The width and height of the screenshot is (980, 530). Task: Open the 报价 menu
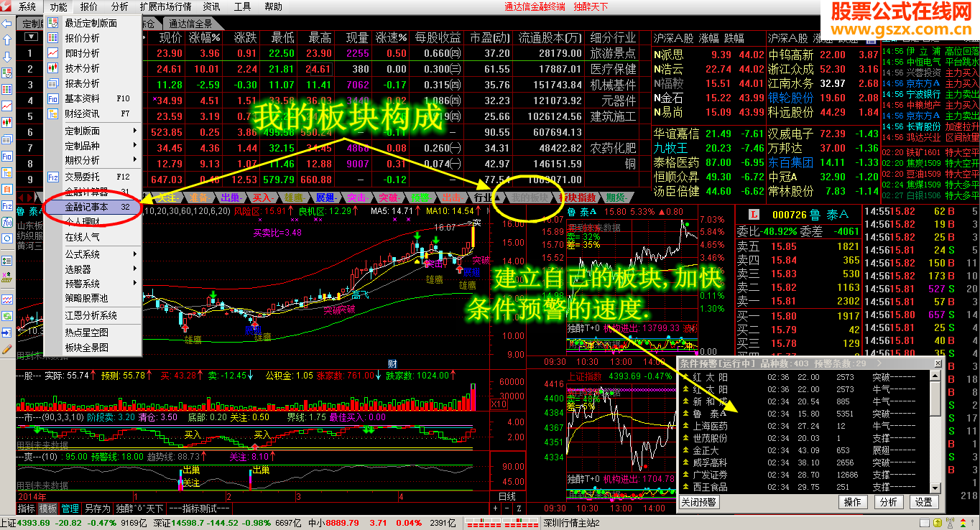pyautogui.click(x=89, y=6)
